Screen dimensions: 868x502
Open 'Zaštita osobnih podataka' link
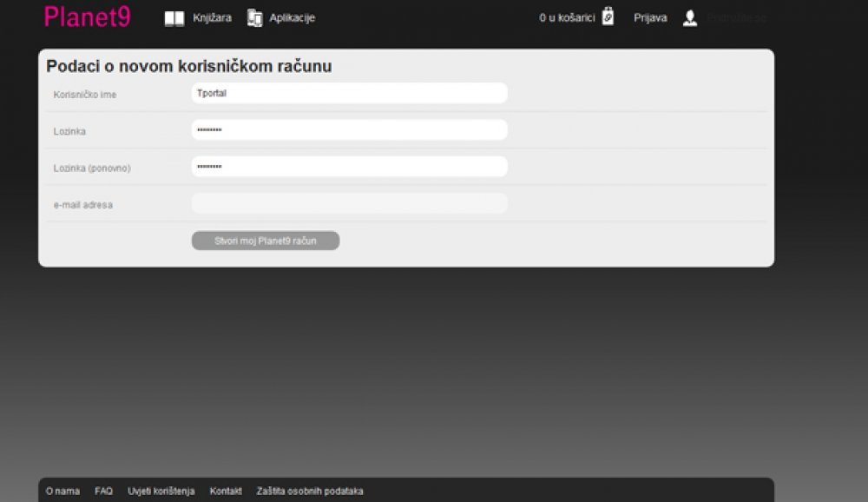(310, 491)
